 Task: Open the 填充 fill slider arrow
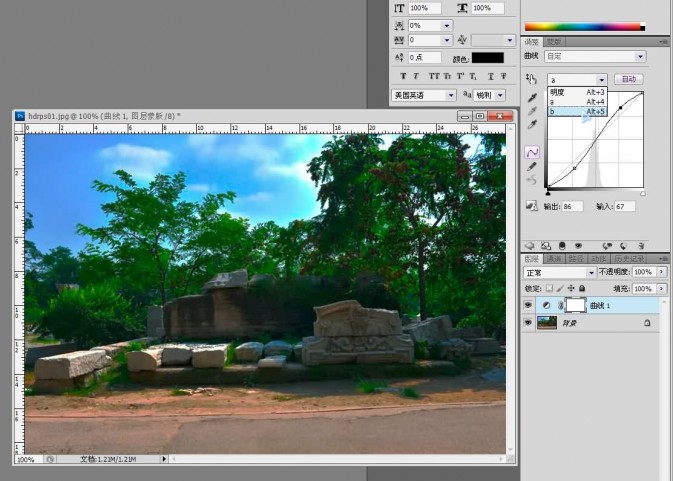pos(661,288)
